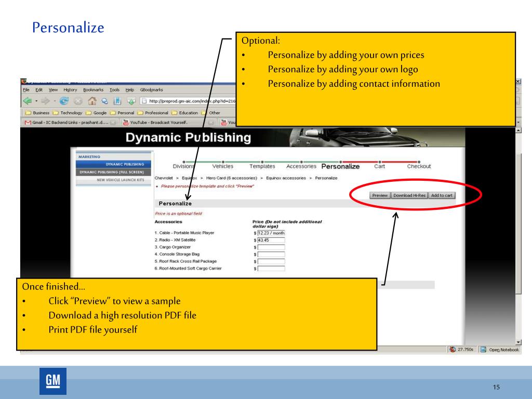This screenshot has width=532, height=399.
Task: Go to the Checkout step
Action: (x=419, y=166)
